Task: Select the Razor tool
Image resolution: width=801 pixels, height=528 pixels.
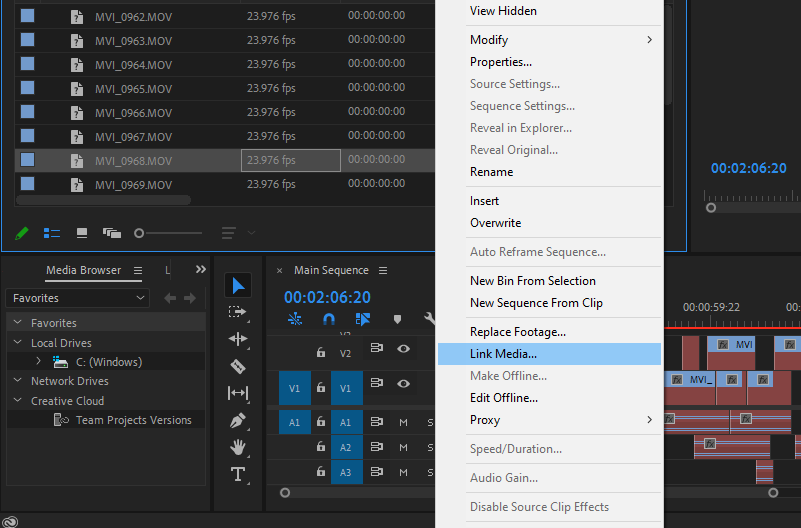Action: click(x=238, y=366)
